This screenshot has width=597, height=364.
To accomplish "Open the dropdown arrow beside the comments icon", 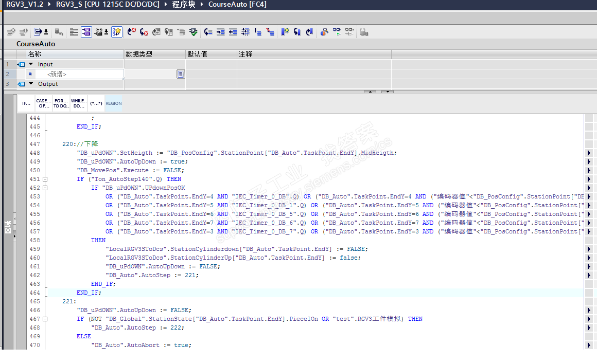I will (x=106, y=32).
